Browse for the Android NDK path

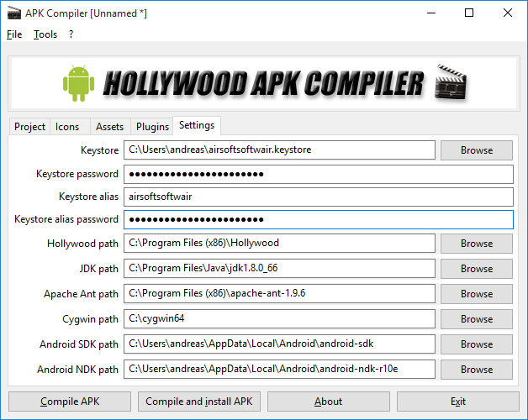click(x=477, y=370)
